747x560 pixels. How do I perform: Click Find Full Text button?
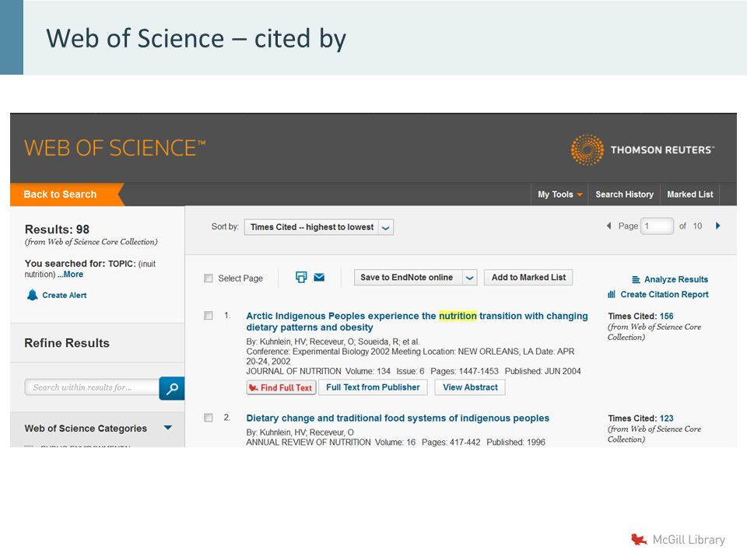(x=281, y=387)
